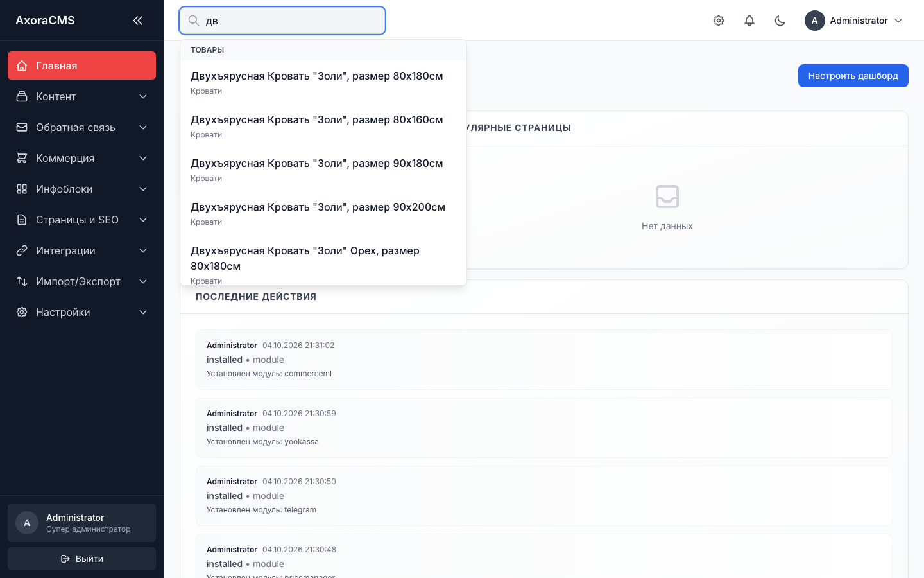Select search result "Золи" Орех 80x180см

[x=323, y=261]
